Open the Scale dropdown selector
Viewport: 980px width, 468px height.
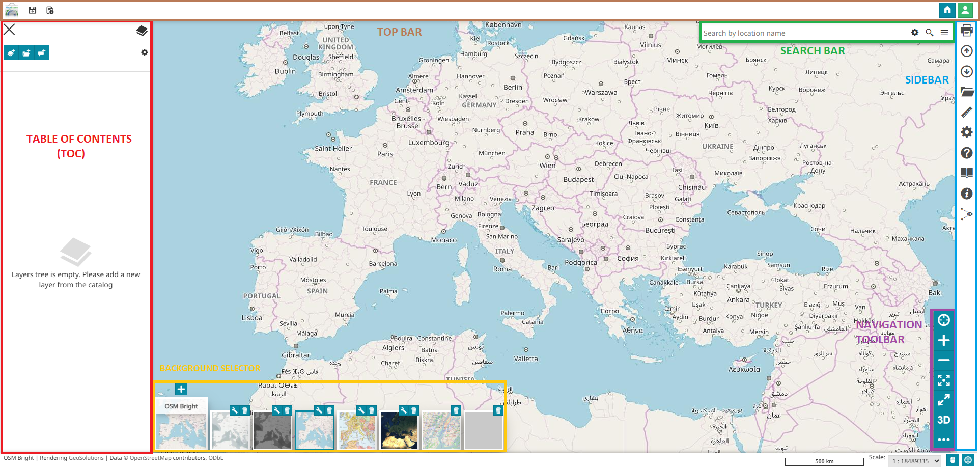[x=915, y=461]
